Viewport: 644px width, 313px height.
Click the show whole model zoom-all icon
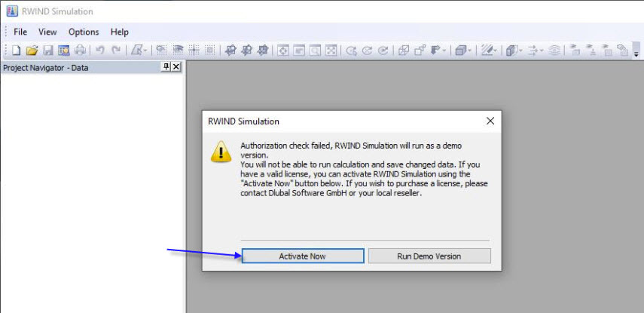coord(331,51)
